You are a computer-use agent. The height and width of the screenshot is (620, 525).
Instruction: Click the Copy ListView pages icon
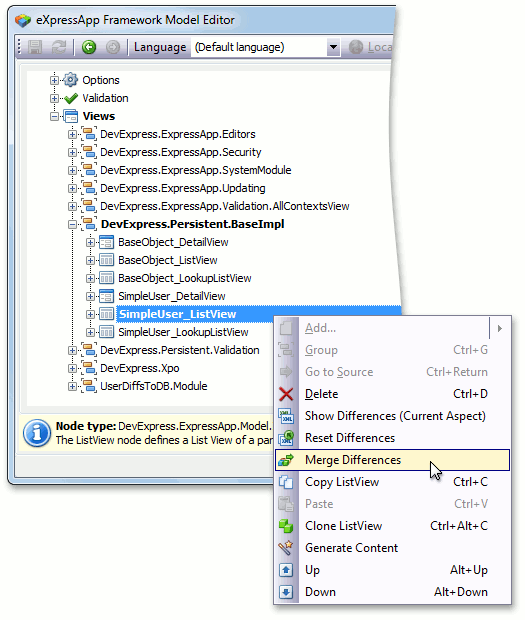pyautogui.click(x=286, y=482)
